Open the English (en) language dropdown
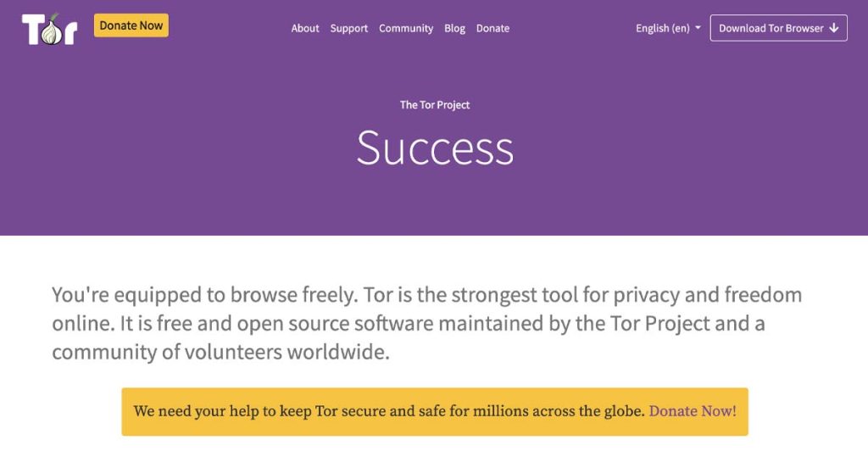 click(x=668, y=28)
